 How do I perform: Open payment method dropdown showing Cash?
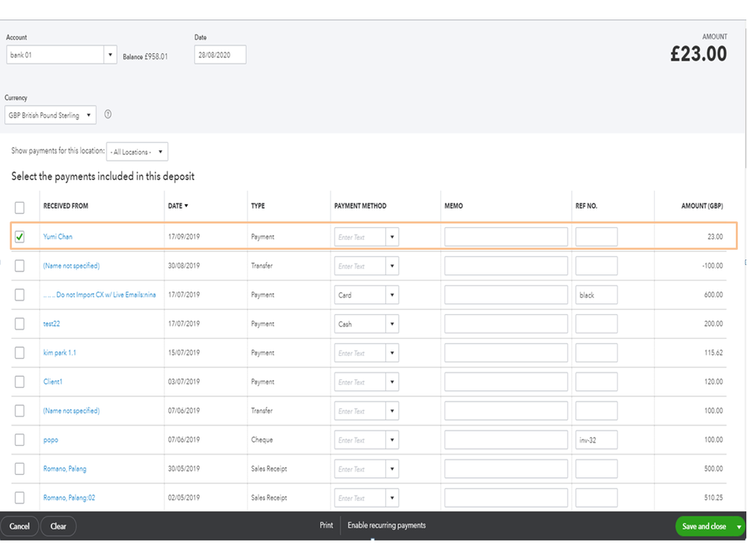[x=392, y=324]
